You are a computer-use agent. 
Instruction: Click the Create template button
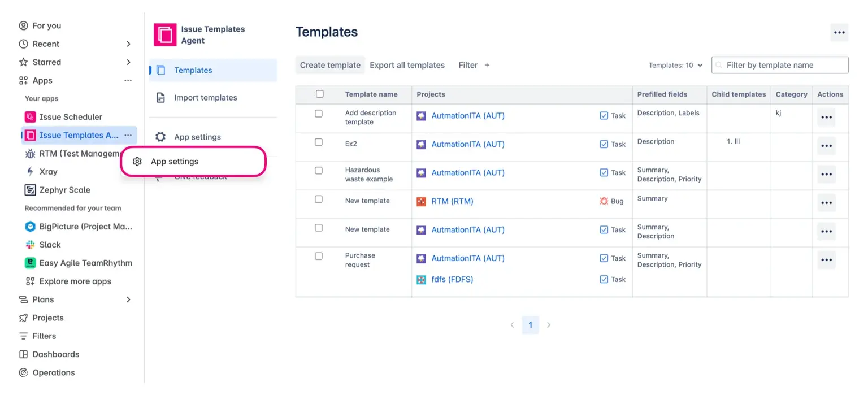[330, 65]
